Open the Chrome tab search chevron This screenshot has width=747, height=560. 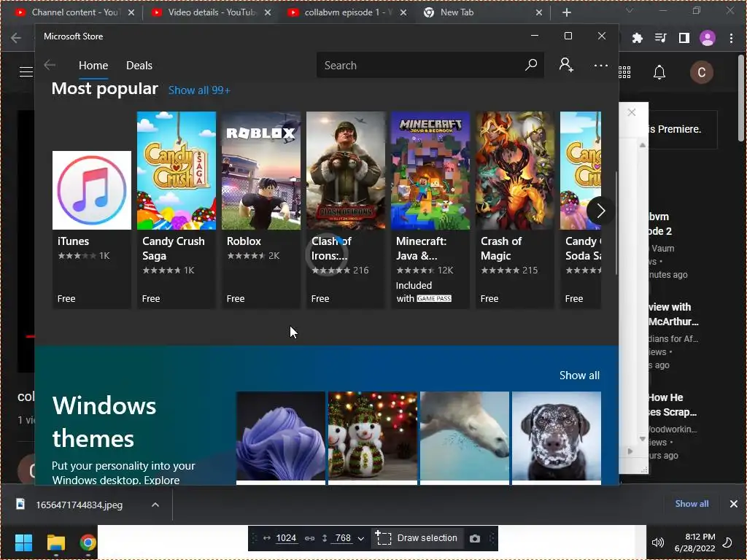[x=630, y=10]
